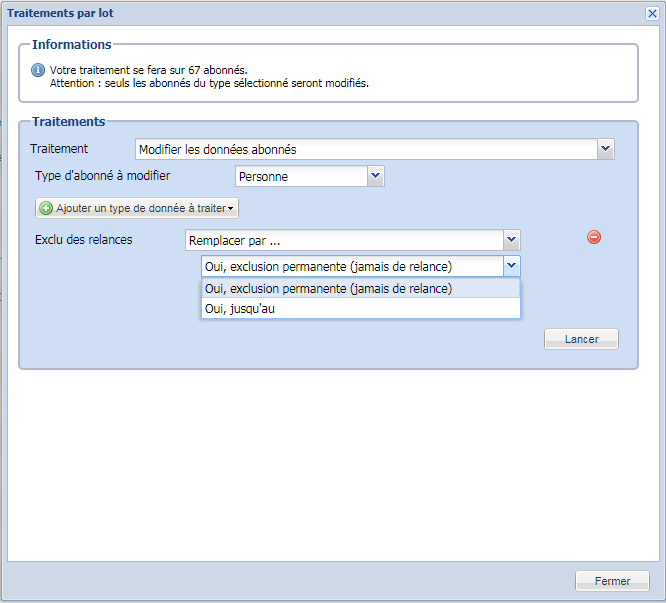666x603 pixels.
Task: Click the green plus add icon
Action: pos(46,208)
